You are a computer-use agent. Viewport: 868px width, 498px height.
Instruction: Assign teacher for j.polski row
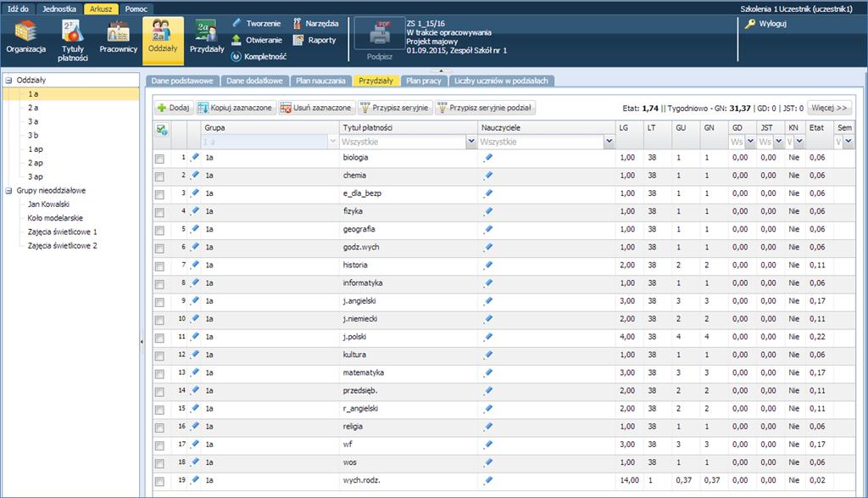click(x=487, y=337)
